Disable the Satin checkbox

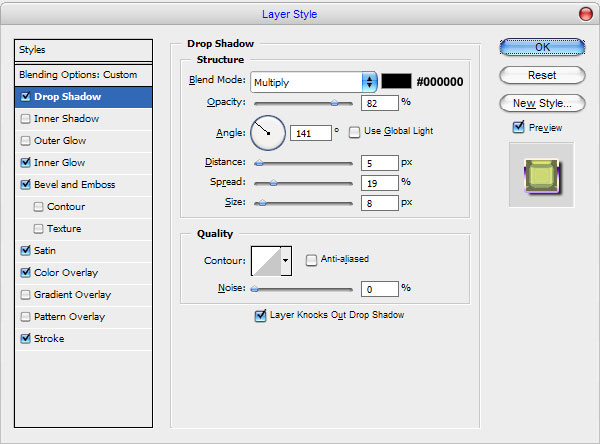[26, 250]
